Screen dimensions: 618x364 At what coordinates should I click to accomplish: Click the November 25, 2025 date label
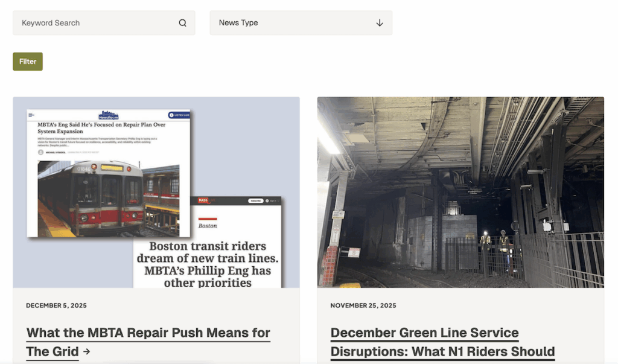tap(363, 305)
